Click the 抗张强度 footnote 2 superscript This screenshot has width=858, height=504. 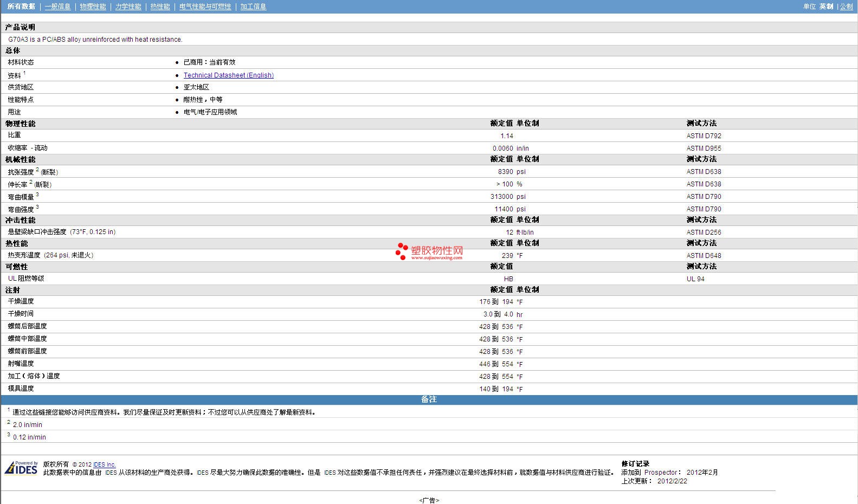[x=37, y=170]
